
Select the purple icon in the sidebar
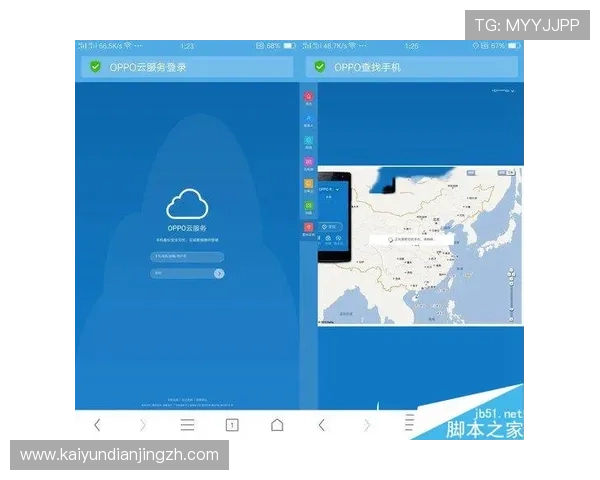pos(308,163)
